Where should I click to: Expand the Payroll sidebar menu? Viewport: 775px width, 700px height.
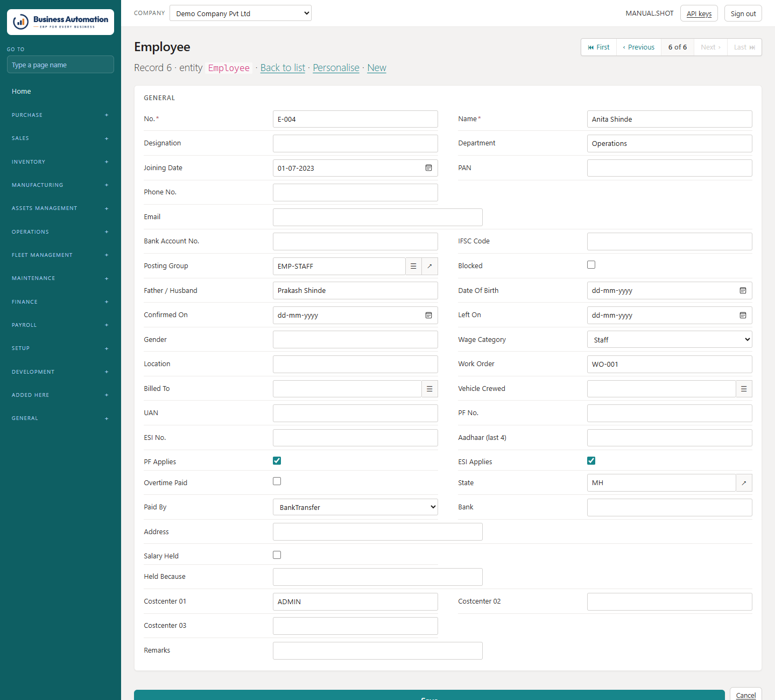[x=60, y=325]
